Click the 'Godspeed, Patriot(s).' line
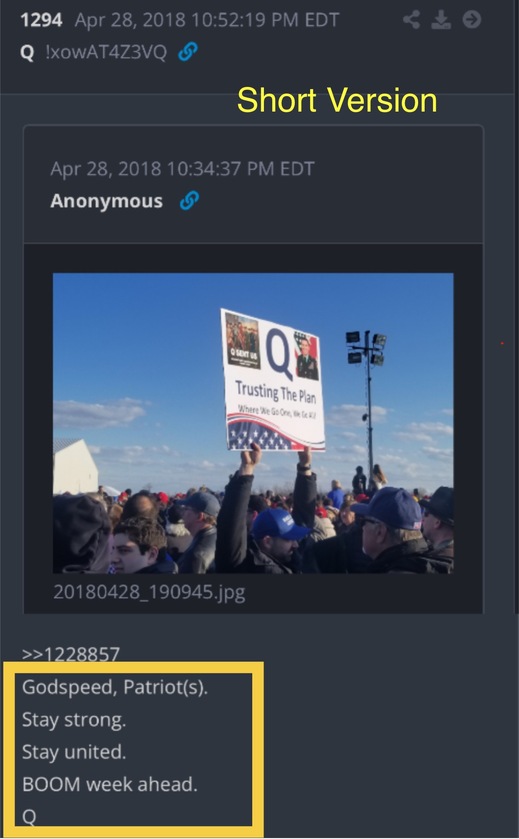The width and height of the screenshot is (519, 839). (115, 687)
